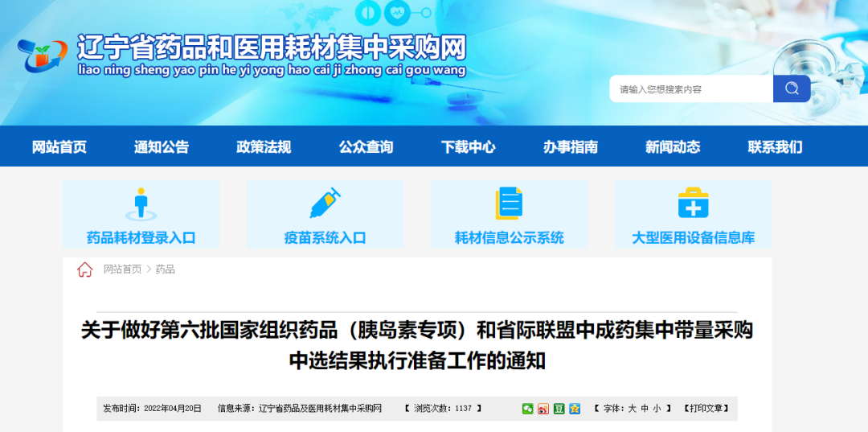Click the 浏览次数: 1137 view counter

pos(443,409)
